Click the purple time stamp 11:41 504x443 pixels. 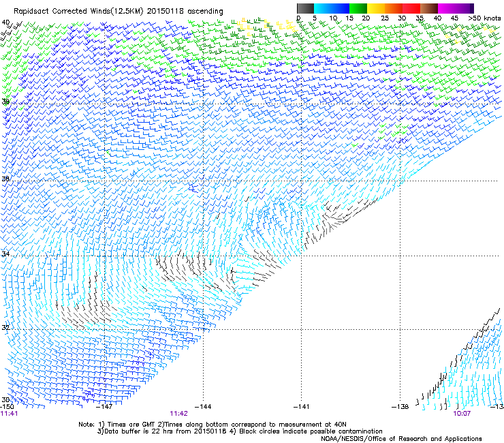coord(9,414)
